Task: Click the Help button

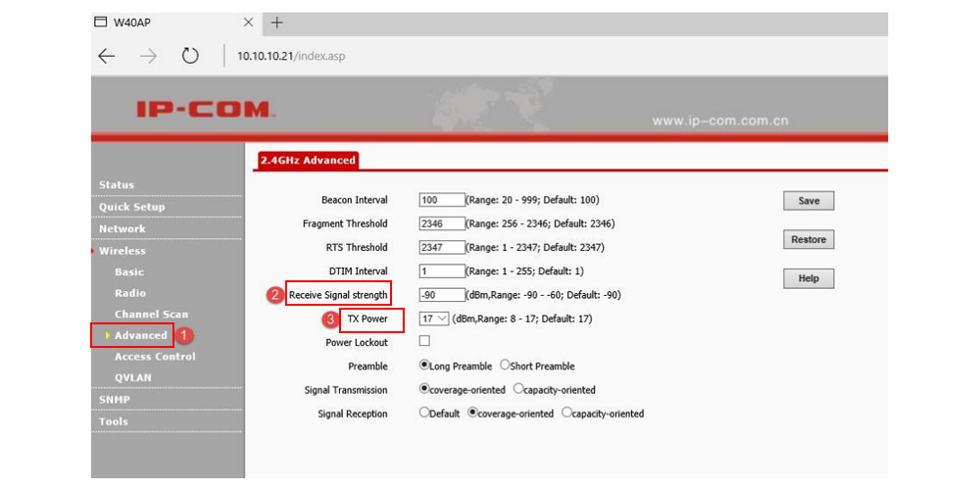Action: [808, 278]
